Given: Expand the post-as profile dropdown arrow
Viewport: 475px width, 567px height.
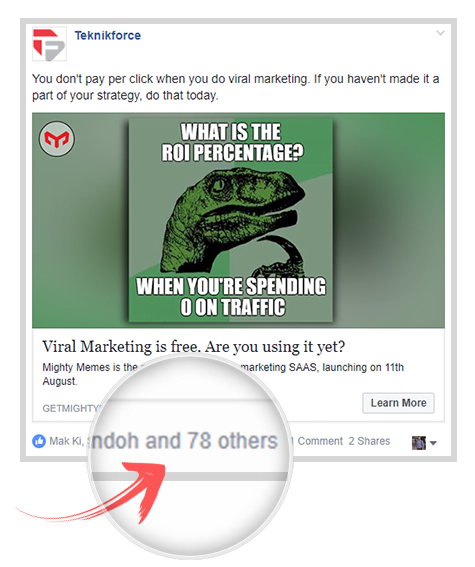Looking at the screenshot, I should (x=433, y=443).
